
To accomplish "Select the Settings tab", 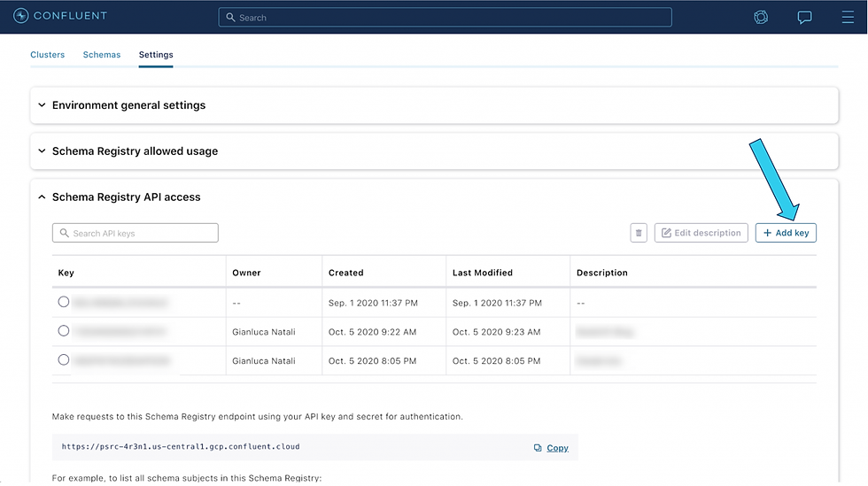I will coord(156,55).
